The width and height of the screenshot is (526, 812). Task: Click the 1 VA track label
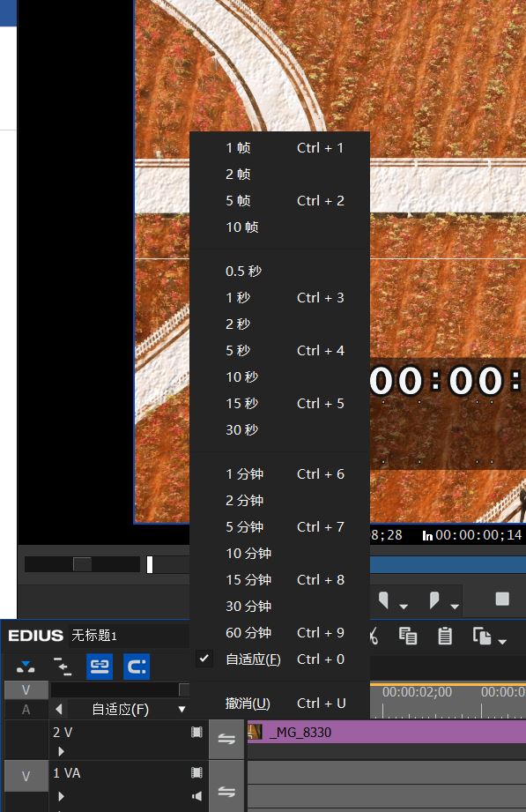coord(67,773)
